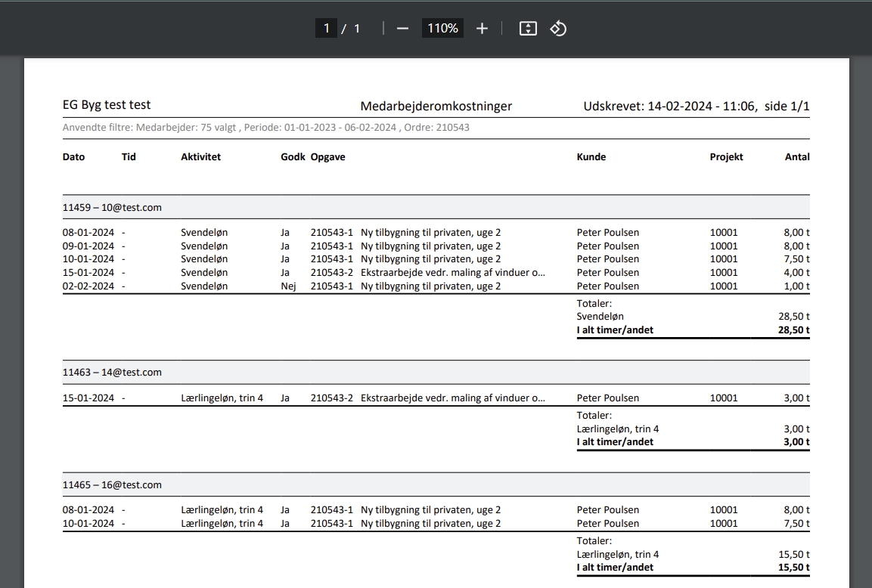Click the 02-02-2024 date entry
Image resolution: width=872 pixels, height=588 pixels.
click(88, 286)
